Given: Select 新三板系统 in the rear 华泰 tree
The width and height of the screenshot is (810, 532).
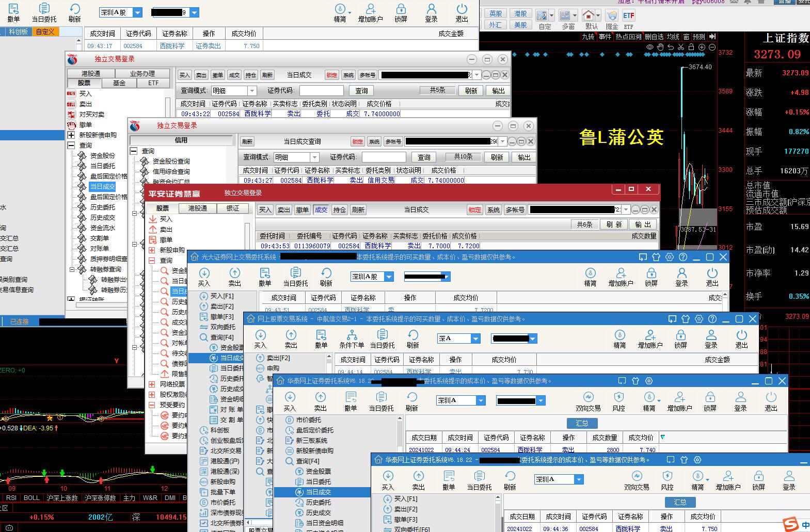Looking at the screenshot, I should tap(306, 440).
